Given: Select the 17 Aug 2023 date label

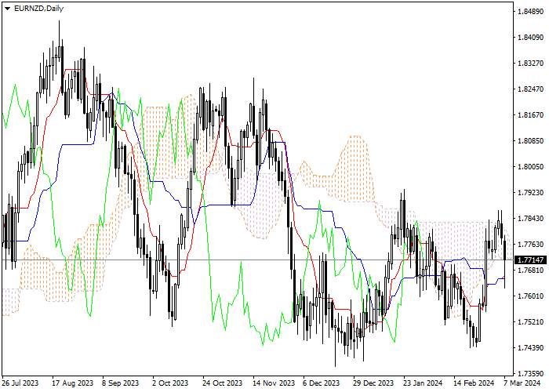Looking at the screenshot, I should (73, 383).
